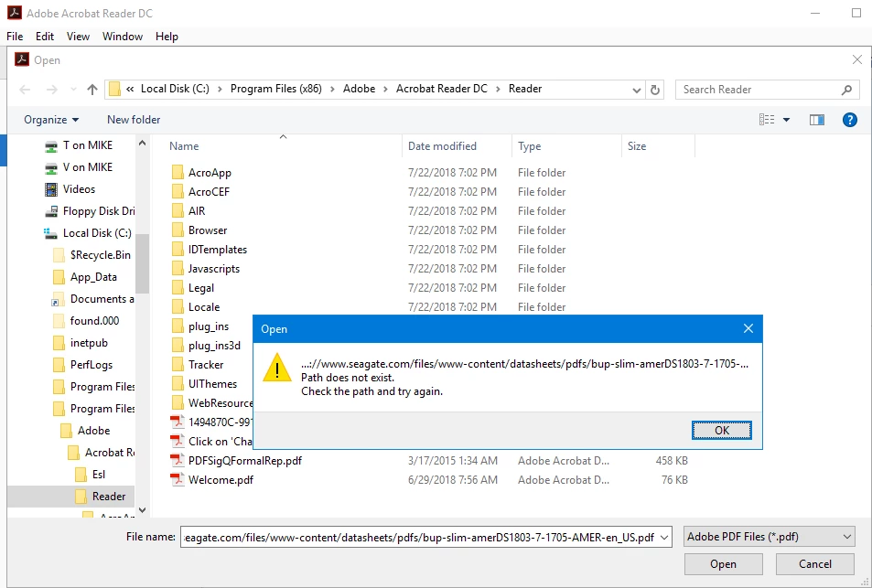The image size is (872, 588).
Task: Open the Edit menu
Action: point(45,37)
